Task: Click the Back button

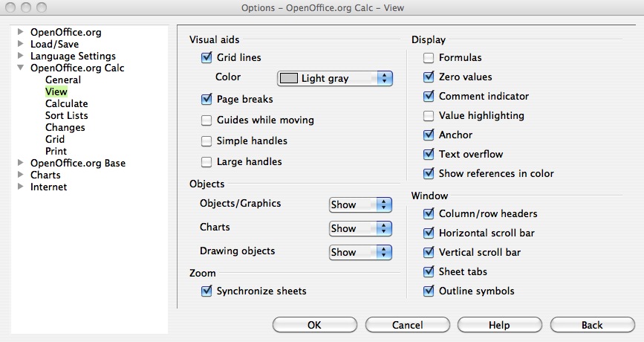Action: point(592,325)
